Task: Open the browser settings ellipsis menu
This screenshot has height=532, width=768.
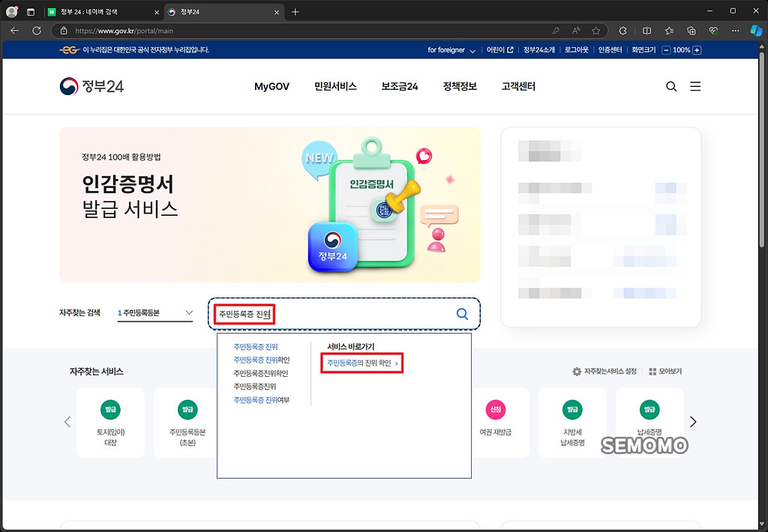Action: click(735, 31)
